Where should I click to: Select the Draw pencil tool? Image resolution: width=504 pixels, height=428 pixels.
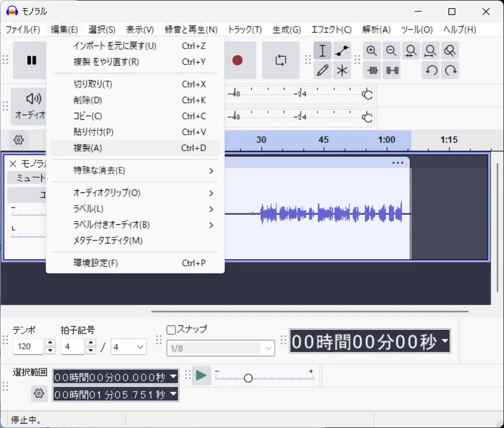[x=323, y=71]
